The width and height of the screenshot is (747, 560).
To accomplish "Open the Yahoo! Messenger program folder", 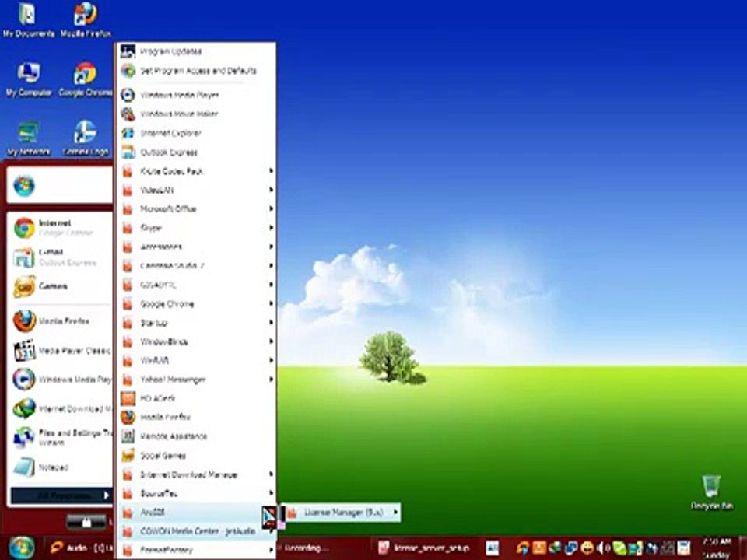I will tap(195, 380).
